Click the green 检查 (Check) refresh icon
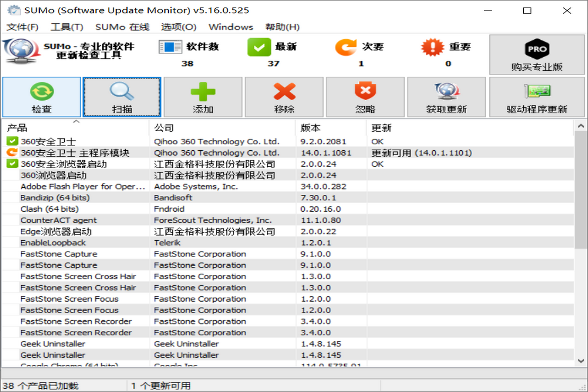Viewport: 588px width, 392px height. coord(41,91)
